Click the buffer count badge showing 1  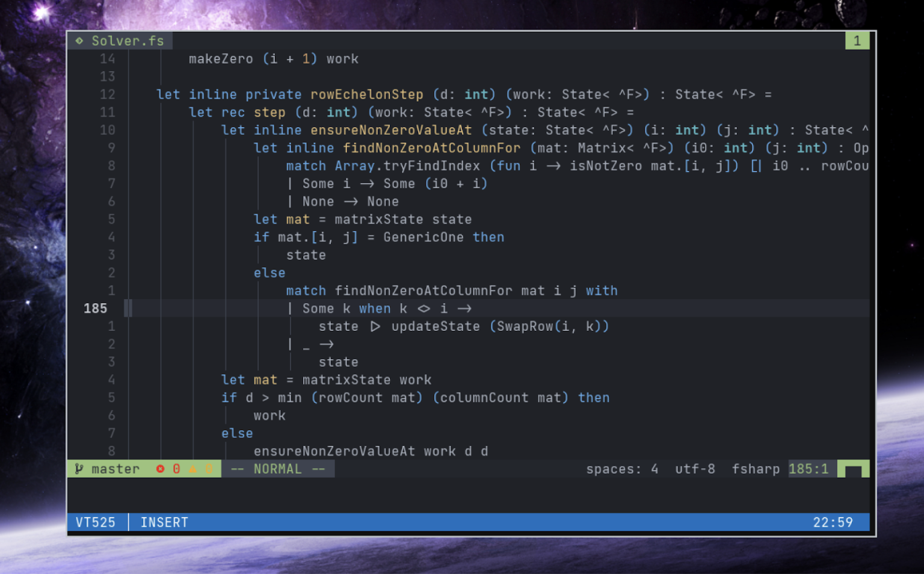[857, 41]
